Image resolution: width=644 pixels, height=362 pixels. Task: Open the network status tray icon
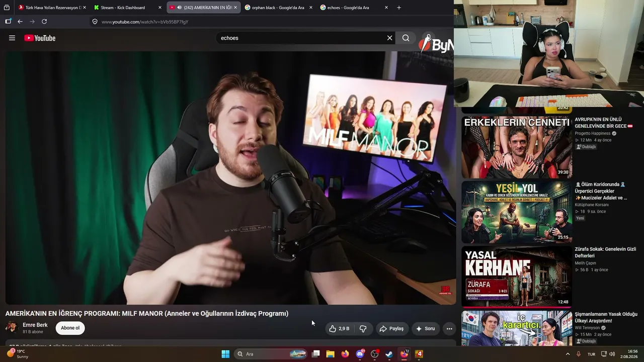tap(604, 354)
